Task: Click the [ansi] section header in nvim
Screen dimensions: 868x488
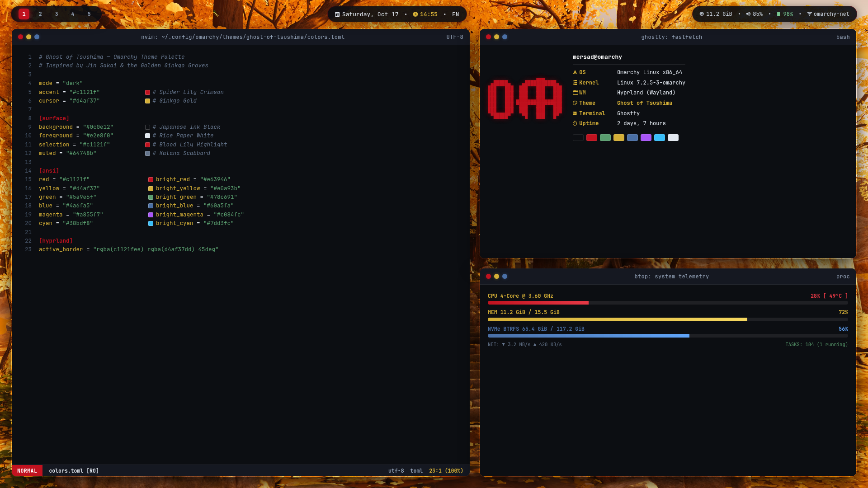Action: point(49,171)
